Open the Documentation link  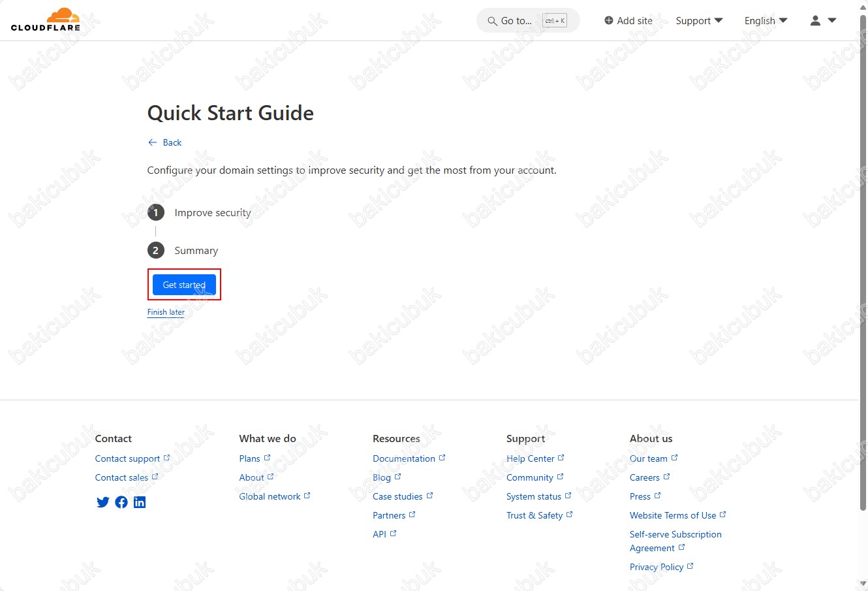[x=409, y=458]
